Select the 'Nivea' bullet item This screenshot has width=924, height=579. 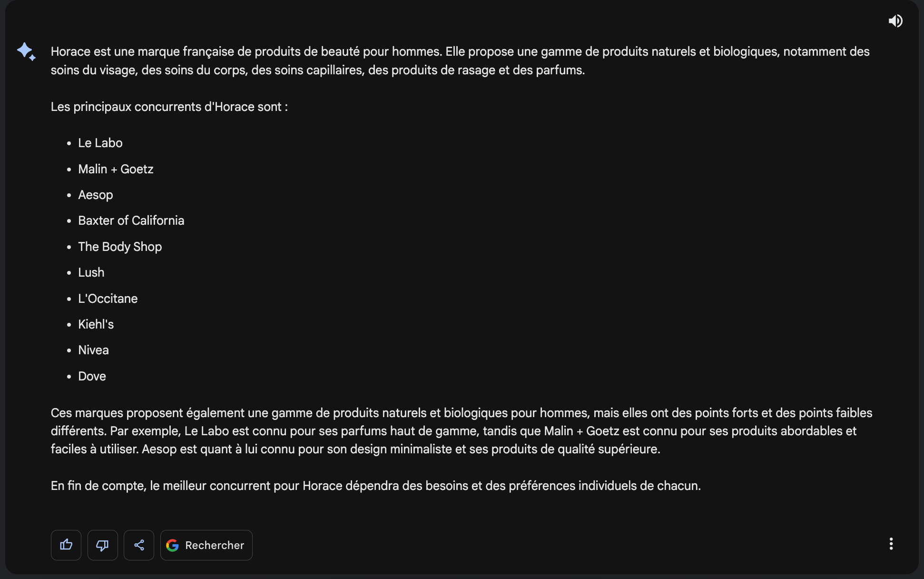pos(93,349)
